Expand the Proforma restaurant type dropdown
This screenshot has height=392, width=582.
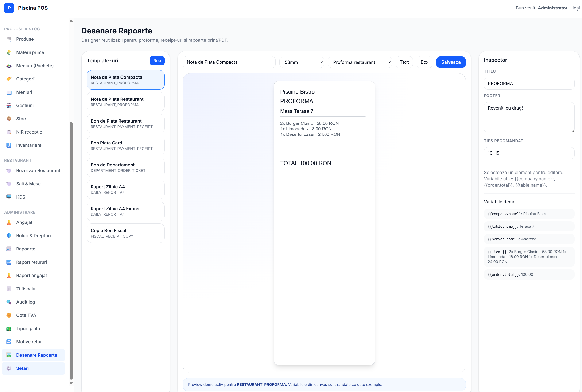click(x=360, y=62)
